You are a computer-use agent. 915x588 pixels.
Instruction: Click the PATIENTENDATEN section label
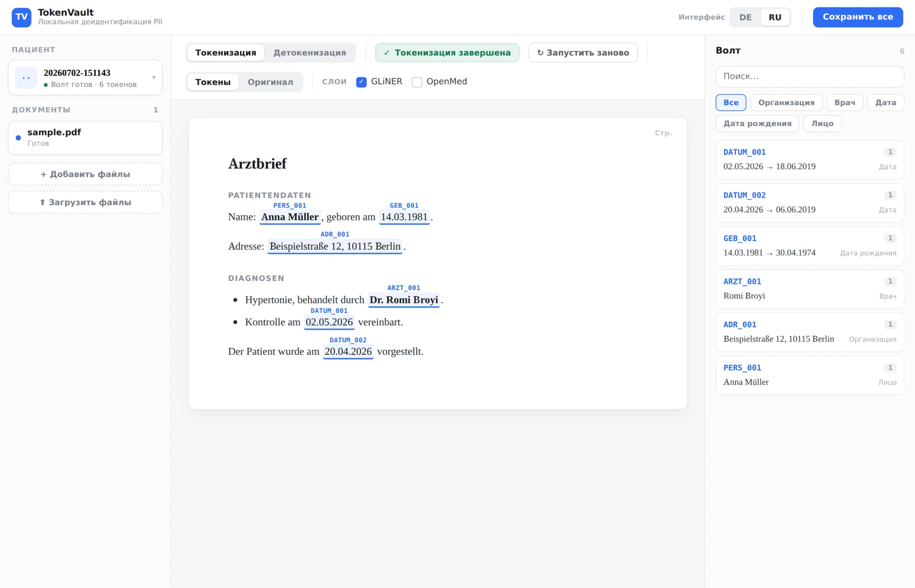(x=270, y=195)
